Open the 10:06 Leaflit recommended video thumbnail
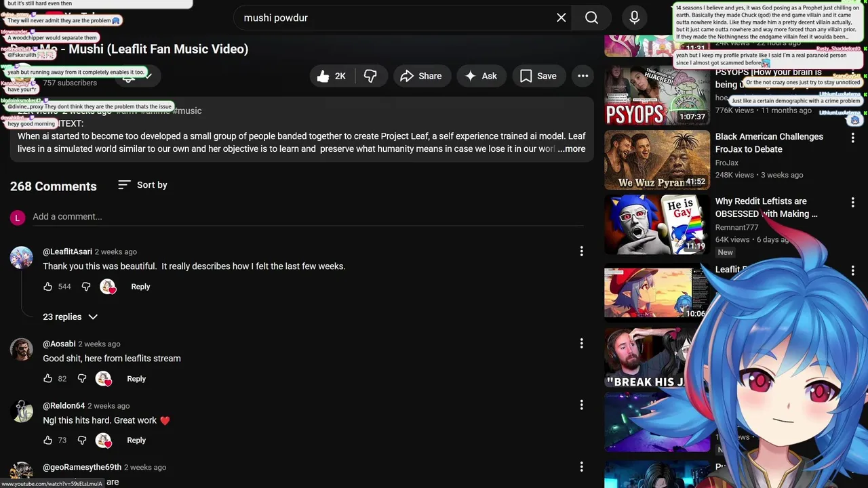Screen dimensions: 868x488 (657, 293)
